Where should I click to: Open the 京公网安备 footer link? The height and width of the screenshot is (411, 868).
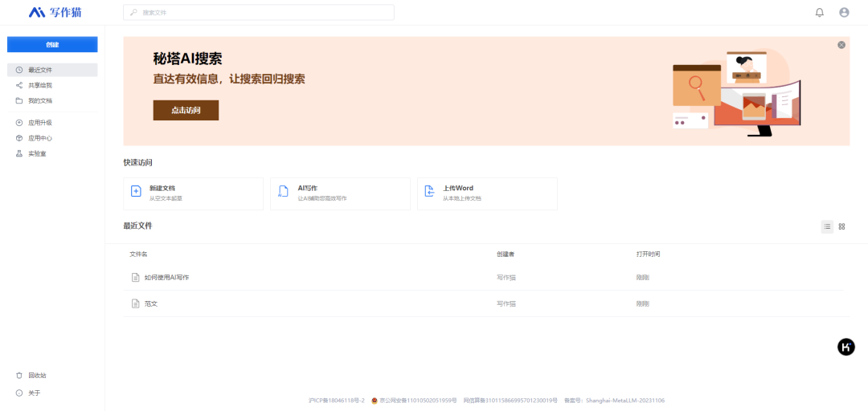(414, 400)
